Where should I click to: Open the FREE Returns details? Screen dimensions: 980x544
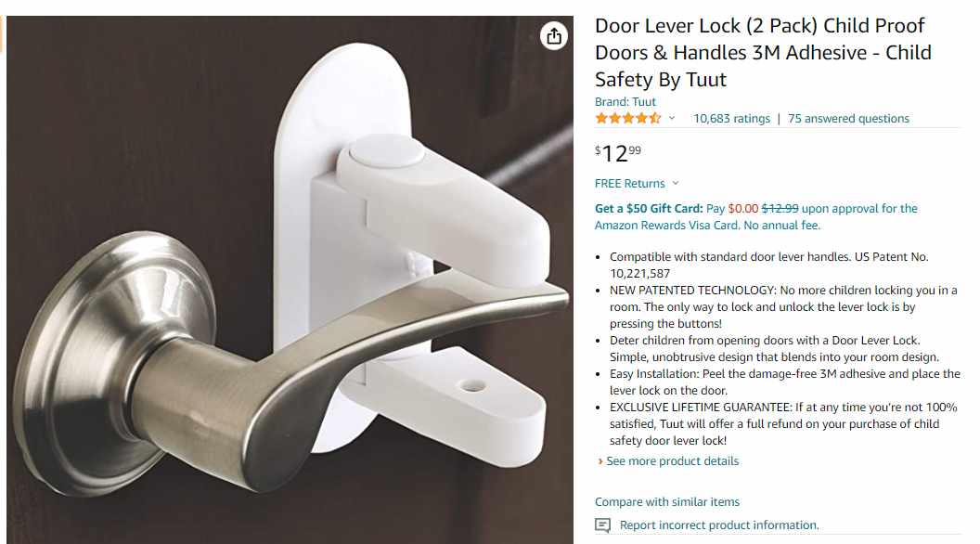click(x=629, y=183)
